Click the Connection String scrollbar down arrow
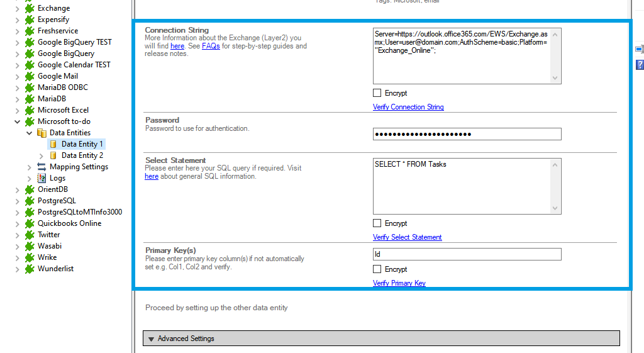Viewport: 644px width, 353px height. (x=555, y=77)
